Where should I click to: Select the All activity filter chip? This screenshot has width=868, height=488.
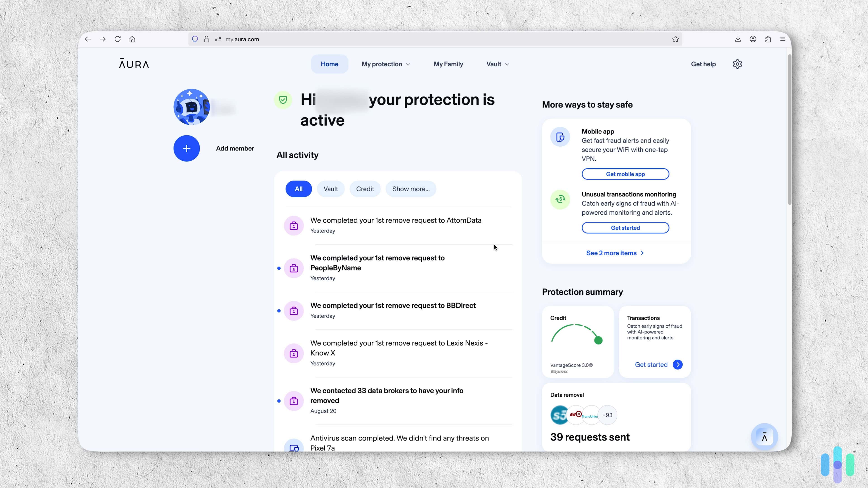point(298,189)
